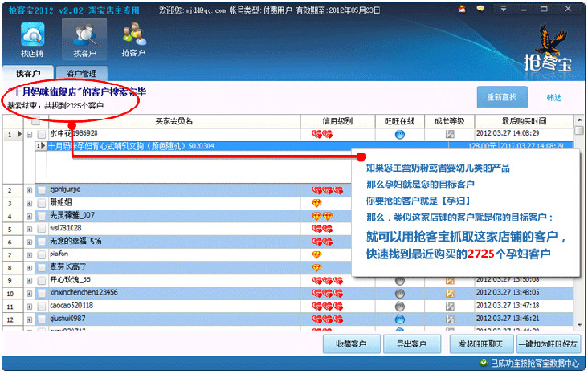Check the checkbox for piaofen
Image resolution: width=588 pixels, height=374 pixels.
coord(41,255)
